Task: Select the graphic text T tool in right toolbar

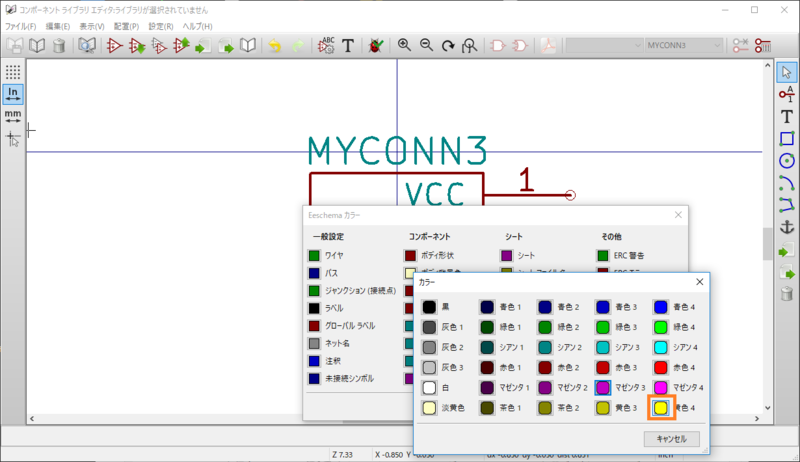Action: coord(786,116)
